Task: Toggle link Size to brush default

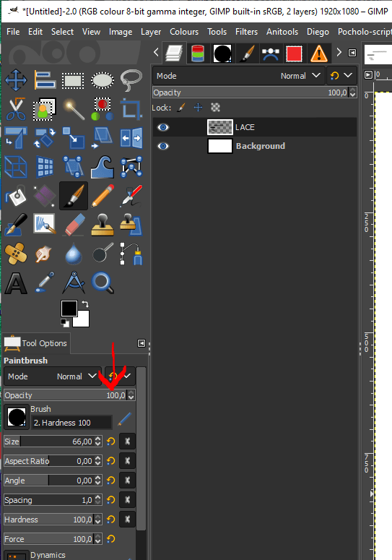Action: coord(127,441)
